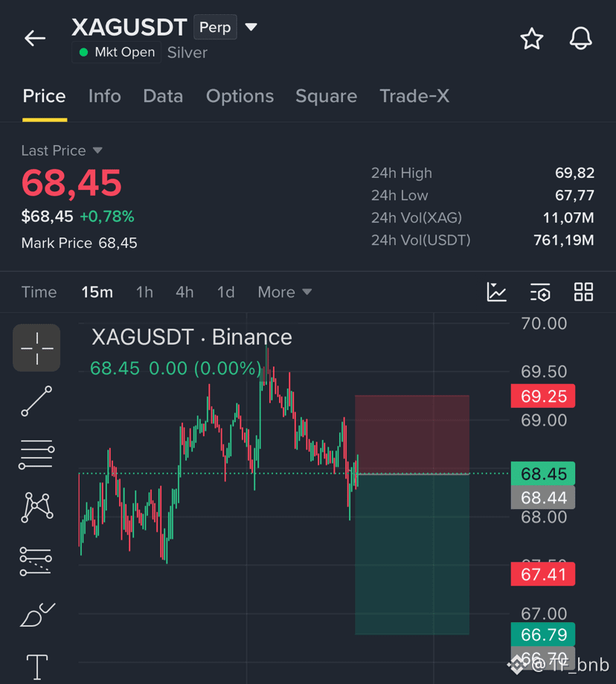Select the Time chart view

(x=39, y=292)
